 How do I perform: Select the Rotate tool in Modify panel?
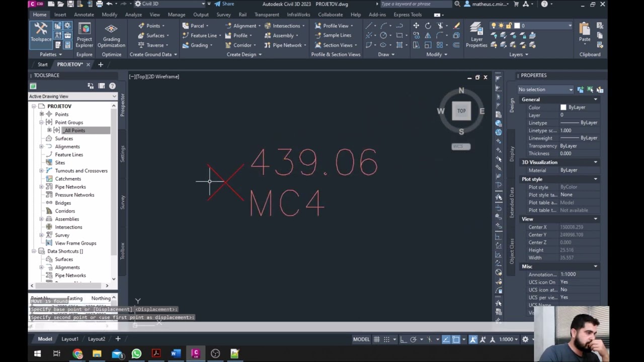click(428, 26)
